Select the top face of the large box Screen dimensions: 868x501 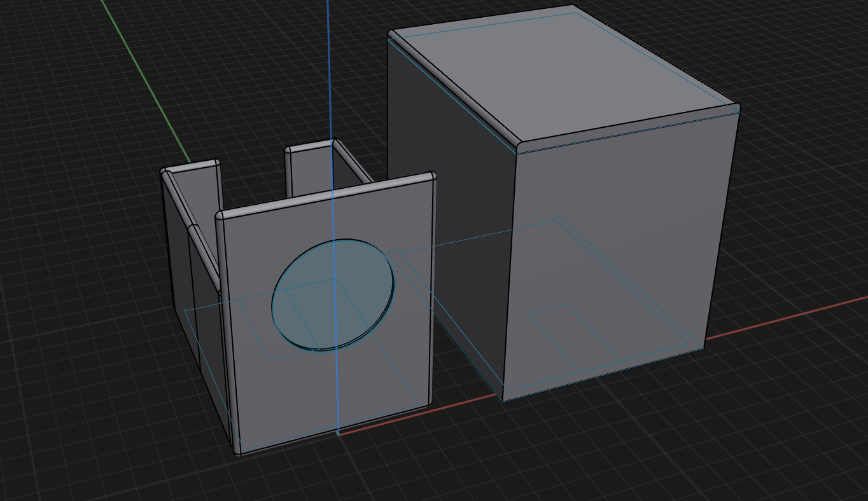coord(560,76)
